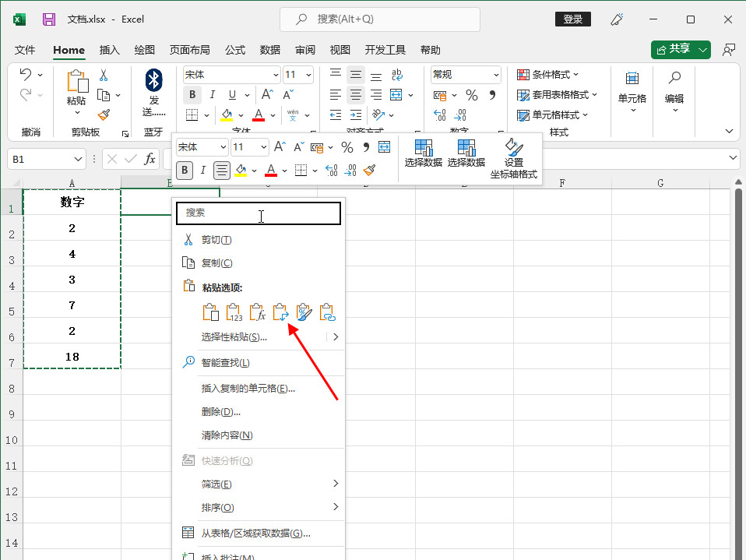
Task: Click the first 选择数据 button
Action: tap(424, 153)
